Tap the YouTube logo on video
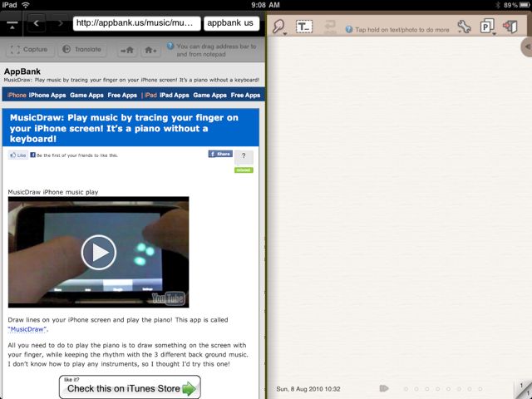Viewport: 532px width, 399px height. (168, 298)
